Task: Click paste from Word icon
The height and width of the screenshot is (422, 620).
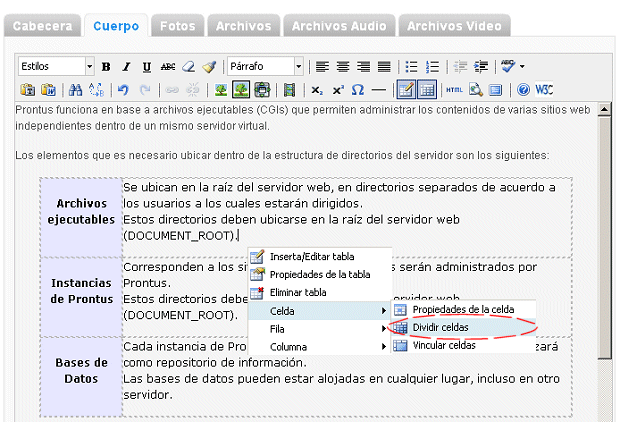Action: [x=48, y=90]
